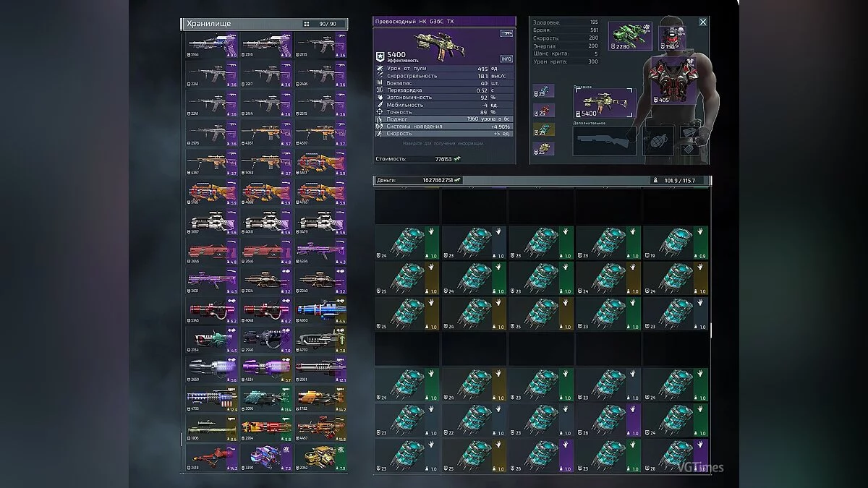Click the 'Здоровье' 195 stat line
The image size is (868, 488).
pyautogui.click(x=566, y=22)
